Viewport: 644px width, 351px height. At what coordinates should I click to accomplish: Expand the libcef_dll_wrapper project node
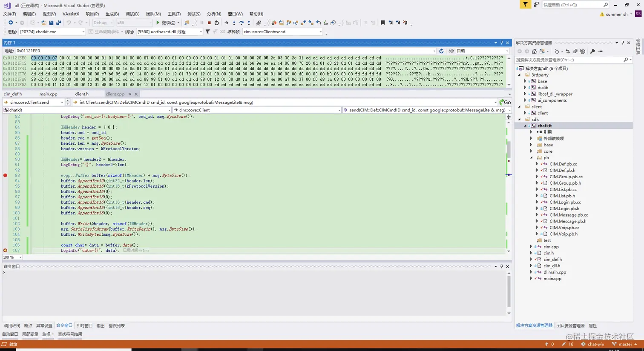[525, 94]
